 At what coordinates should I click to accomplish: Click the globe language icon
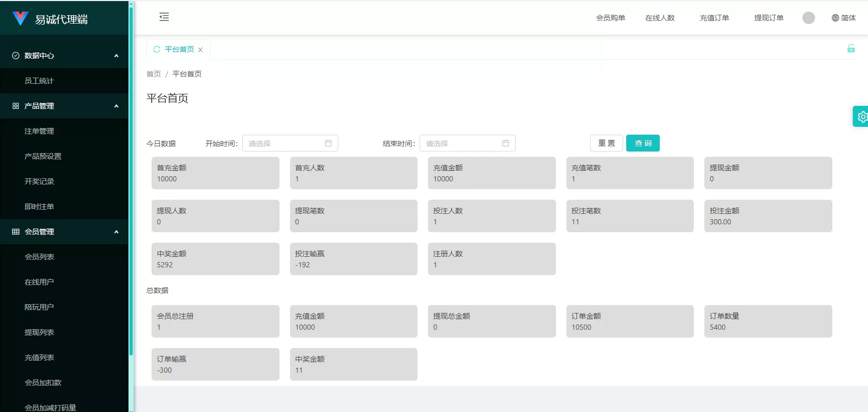[835, 18]
